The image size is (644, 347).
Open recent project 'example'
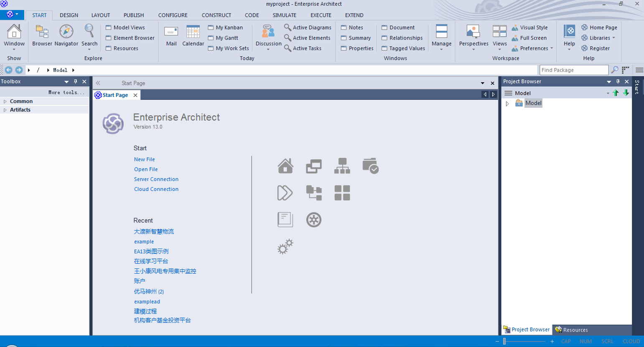144,242
